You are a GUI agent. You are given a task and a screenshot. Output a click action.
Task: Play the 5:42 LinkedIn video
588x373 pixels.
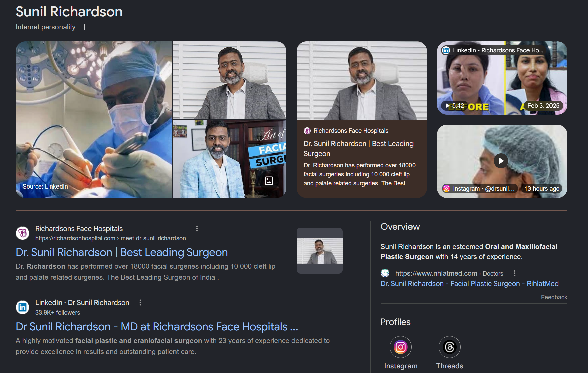tap(502, 78)
